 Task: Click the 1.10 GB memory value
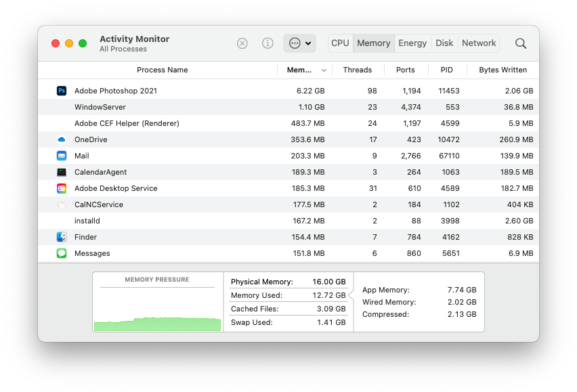(312, 107)
